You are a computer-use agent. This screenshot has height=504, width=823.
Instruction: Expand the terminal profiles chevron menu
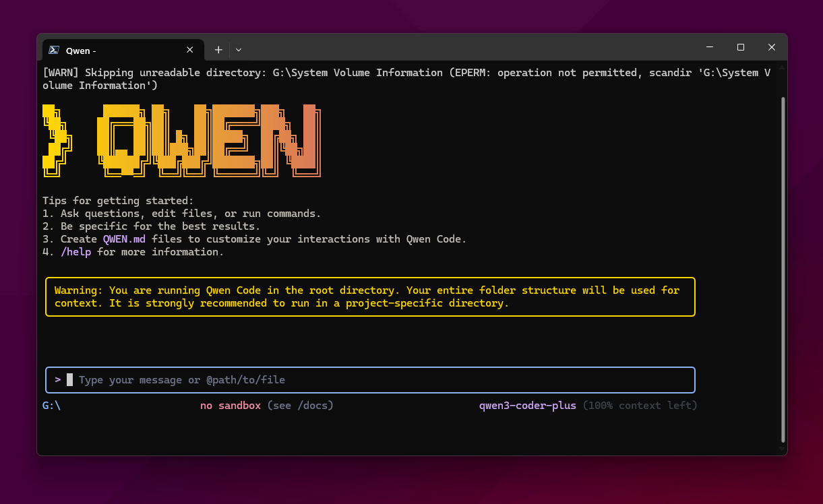tap(238, 49)
